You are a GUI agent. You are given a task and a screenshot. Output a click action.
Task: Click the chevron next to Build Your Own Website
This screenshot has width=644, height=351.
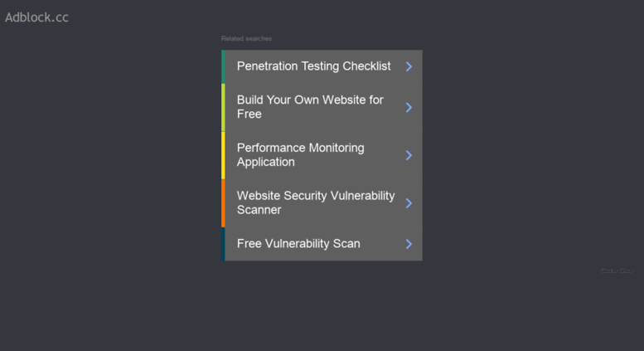tap(409, 107)
